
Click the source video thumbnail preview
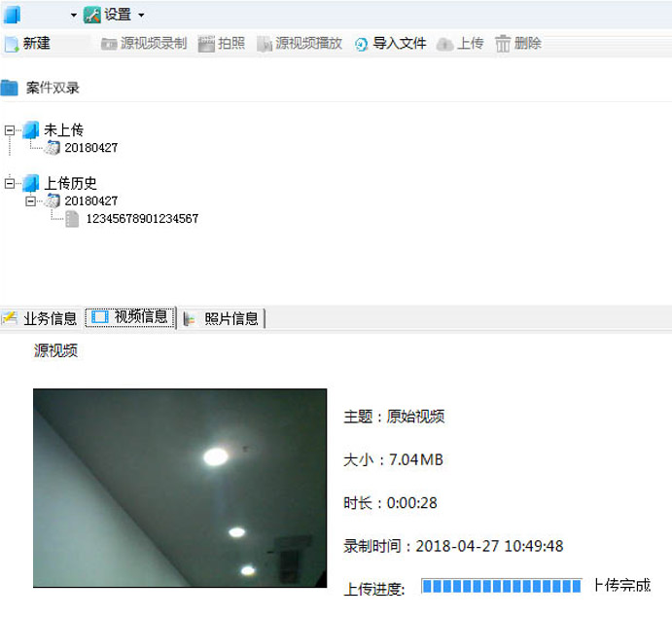(180, 488)
